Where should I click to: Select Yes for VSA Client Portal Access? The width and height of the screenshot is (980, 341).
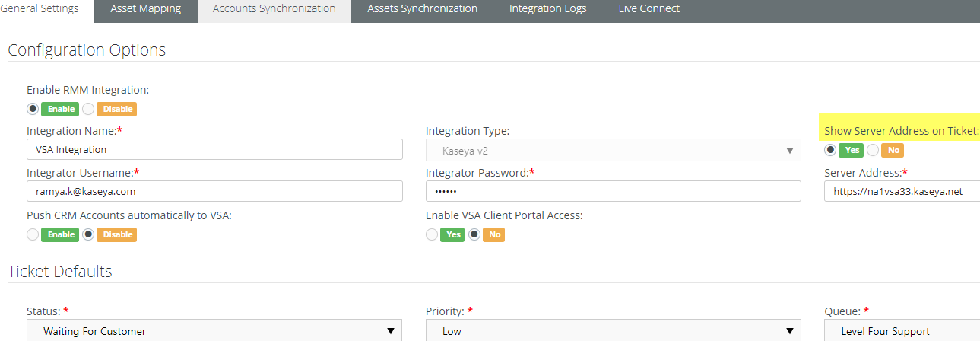(432, 234)
